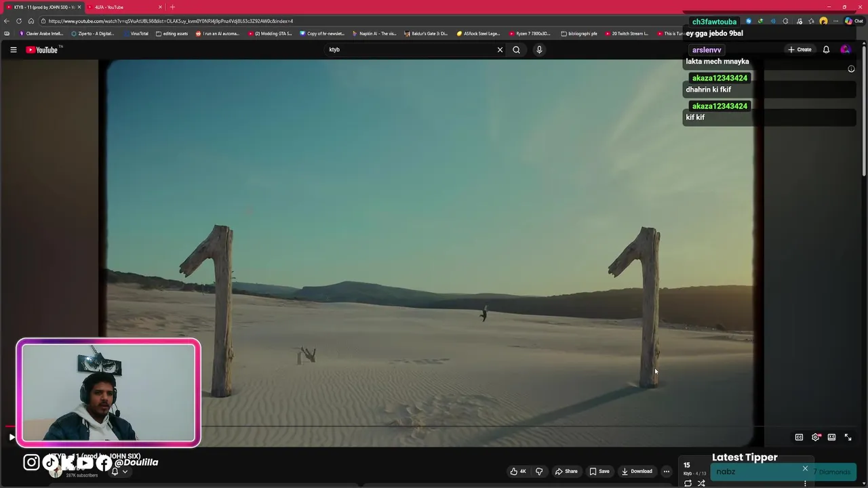Viewport: 868px width, 488px height.
Task: Open the account avatar menu
Action: click(x=845, y=49)
